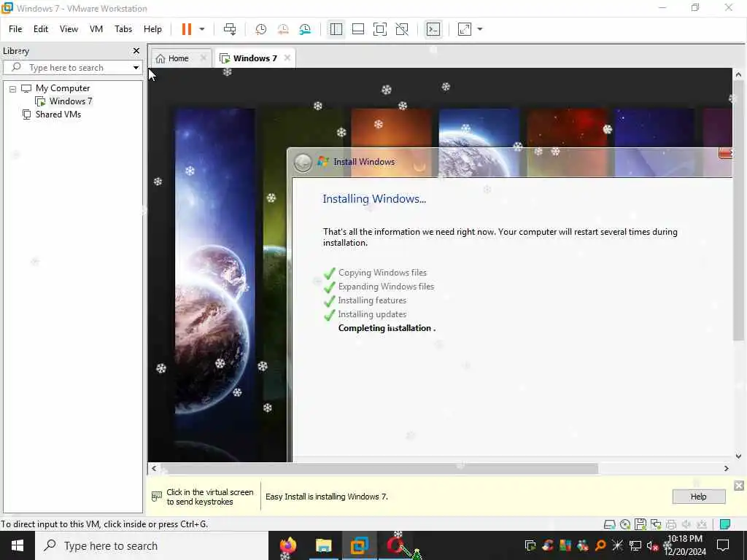
Task: Click the Opera icon on the taskbar
Action: (395, 545)
